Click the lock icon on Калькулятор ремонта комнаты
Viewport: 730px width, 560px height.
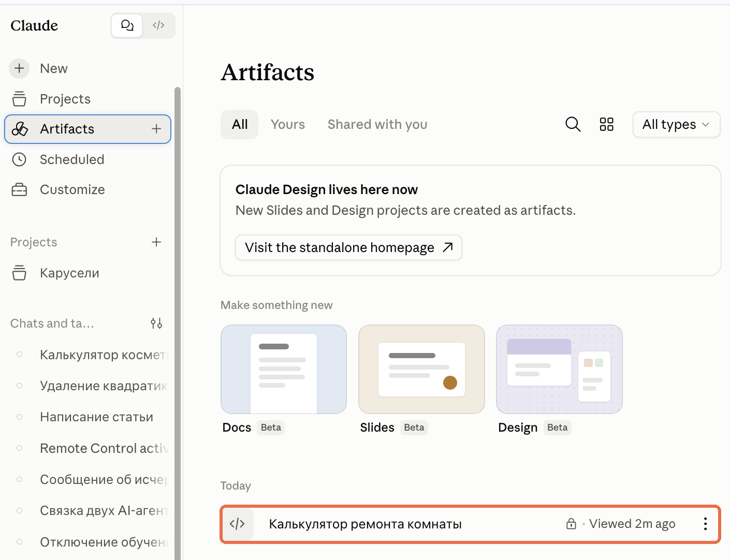point(571,524)
